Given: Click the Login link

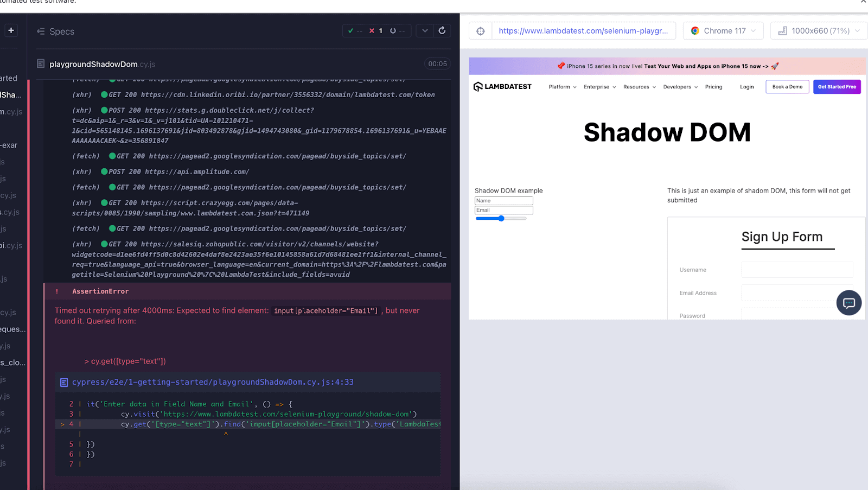Looking at the screenshot, I should 747,87.
